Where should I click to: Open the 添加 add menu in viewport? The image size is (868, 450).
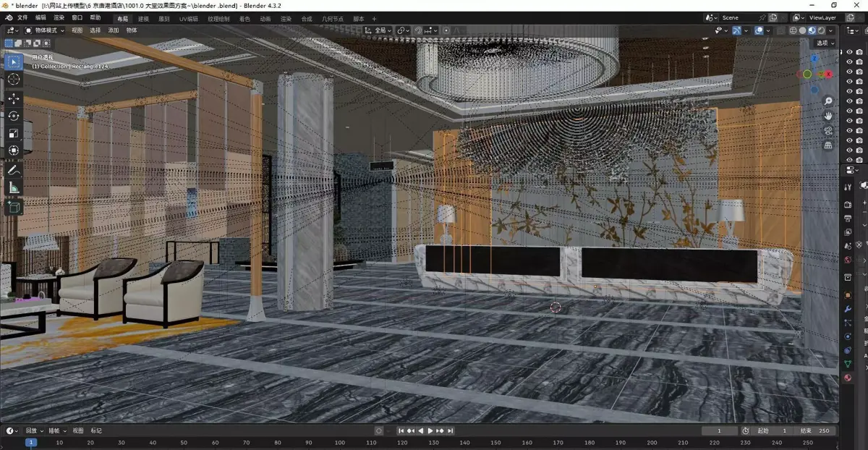(114, 30)
